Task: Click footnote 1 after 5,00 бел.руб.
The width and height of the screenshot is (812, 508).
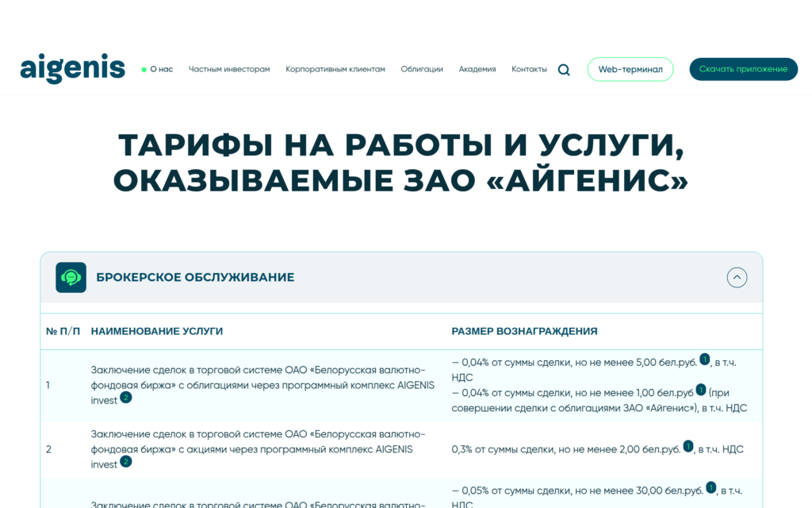Action: point(705,359)
